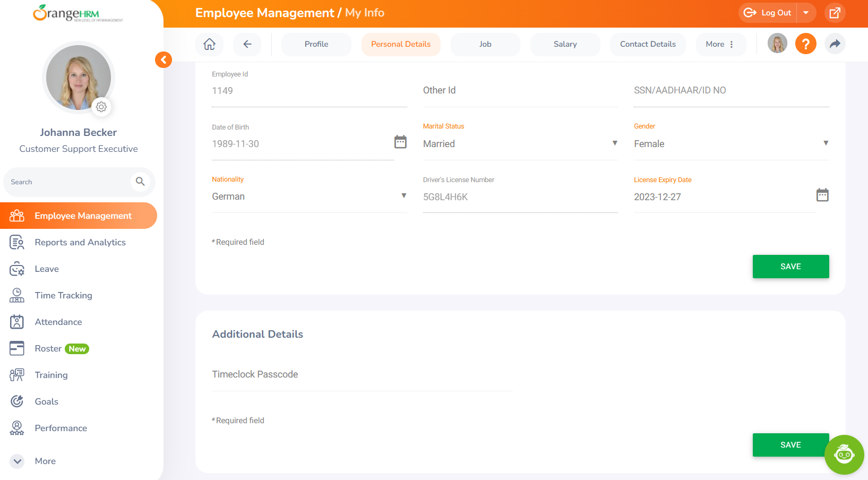The height and width of the screenshot is (480, 868).
Task: Open Time Tracking in the sidebar
Action: click(64, 295)
